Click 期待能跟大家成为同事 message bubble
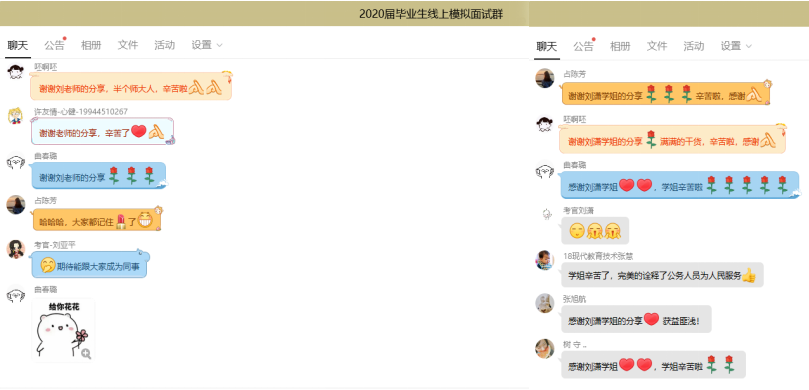This screenshot has width=809, height=390. point(90,264)
